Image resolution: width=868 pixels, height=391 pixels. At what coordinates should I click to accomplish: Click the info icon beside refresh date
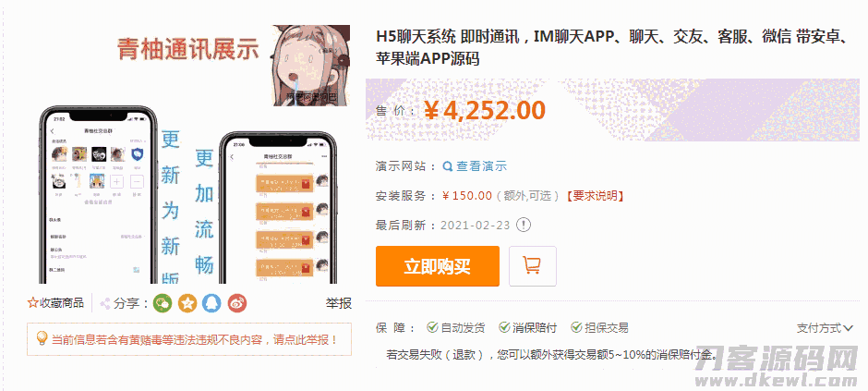524,225
